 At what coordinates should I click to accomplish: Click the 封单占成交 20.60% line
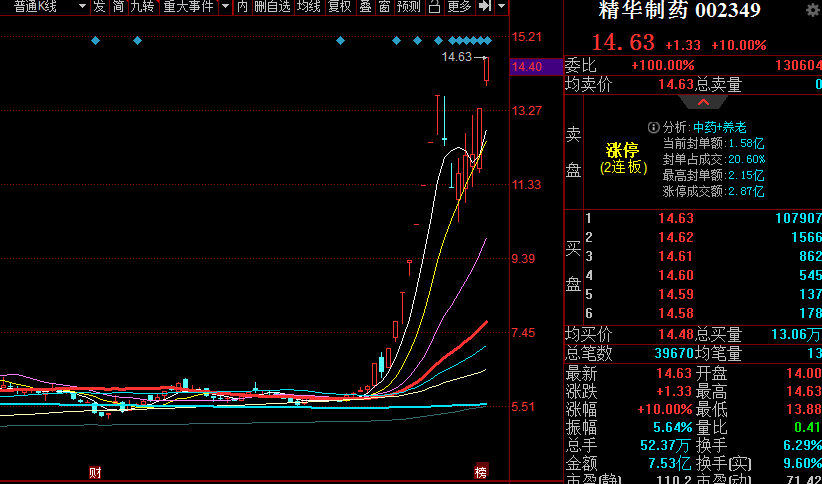pos(713,159)
